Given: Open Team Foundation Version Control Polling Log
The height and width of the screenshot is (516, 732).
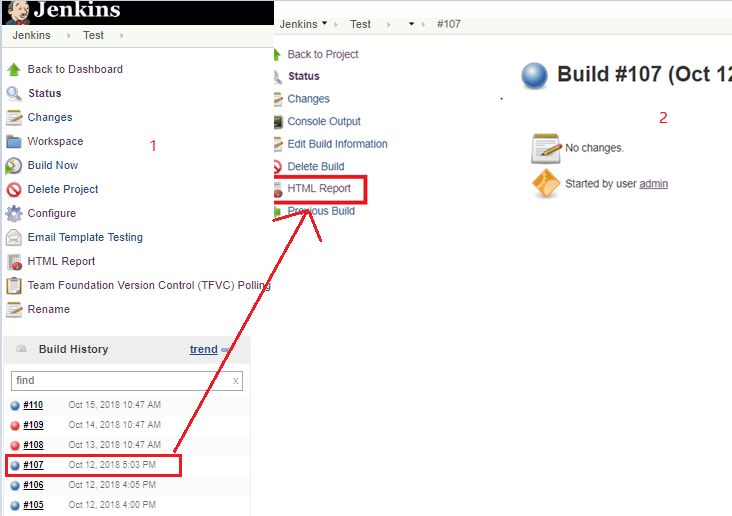Looking at the screenshot, I should (149, 285).
